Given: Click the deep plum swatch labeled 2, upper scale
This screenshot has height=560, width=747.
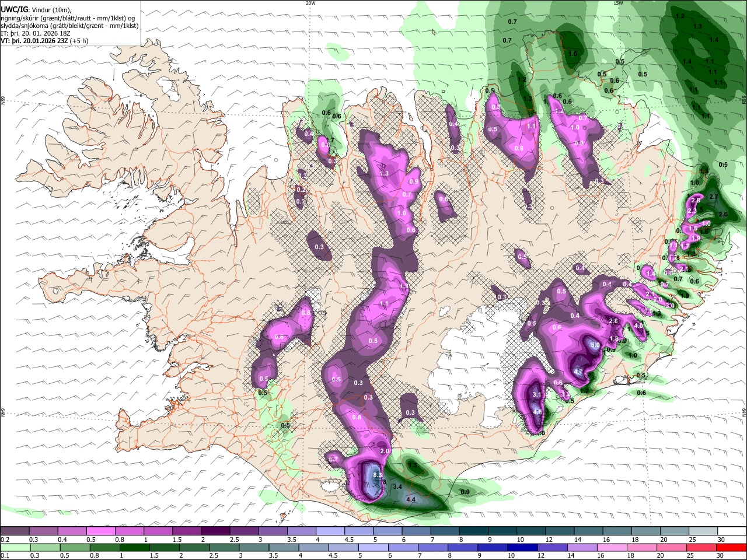Looking at the screenshot, I should 215,531.
